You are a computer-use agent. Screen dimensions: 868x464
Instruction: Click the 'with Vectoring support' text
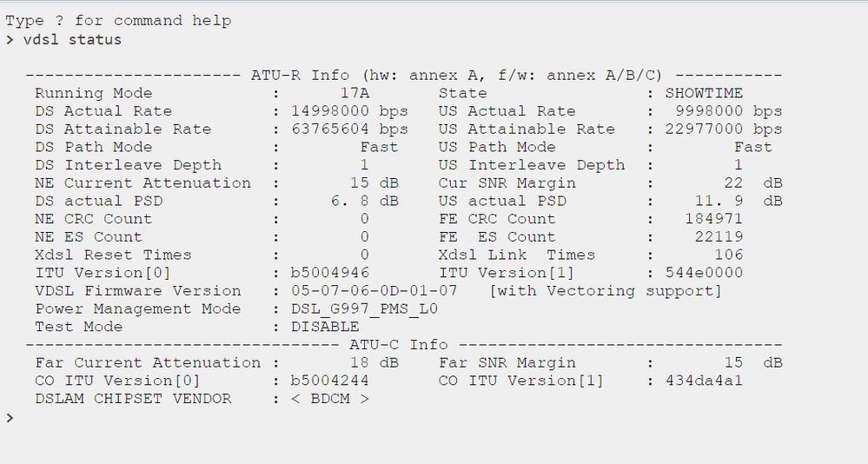tap(606, 291)
